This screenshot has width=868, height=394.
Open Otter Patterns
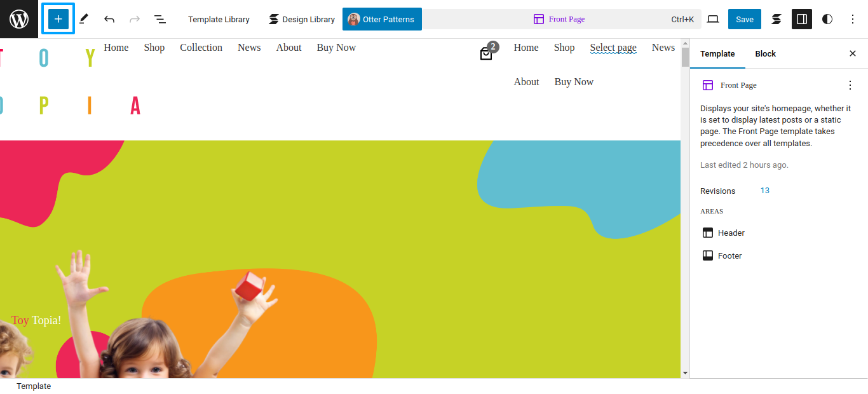[x=382, y=19]
